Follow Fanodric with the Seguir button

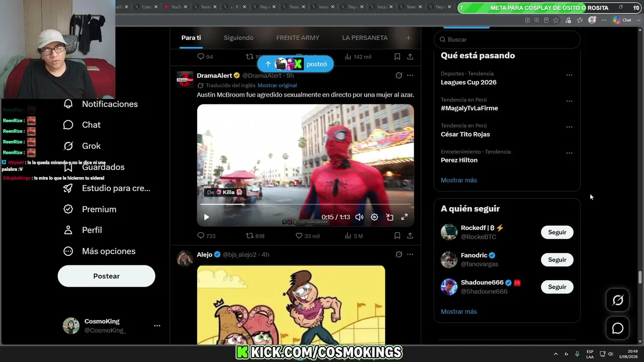[x=557, y=260]
